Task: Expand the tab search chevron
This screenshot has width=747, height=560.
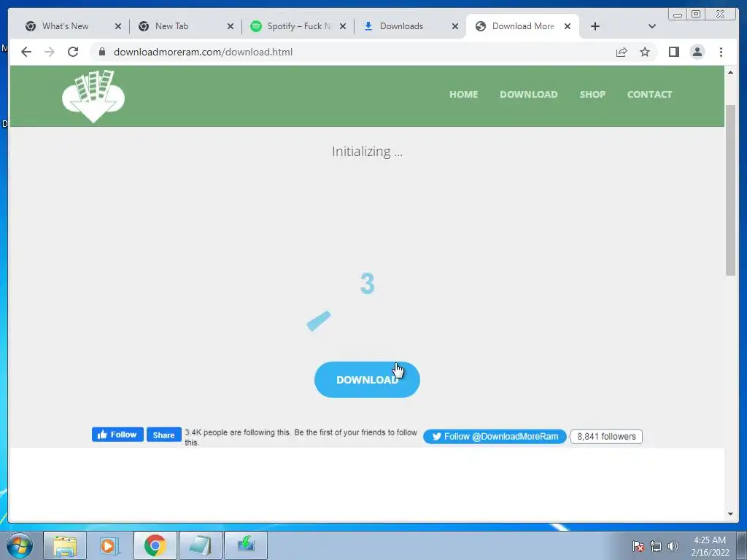Action: pos(652,26)
